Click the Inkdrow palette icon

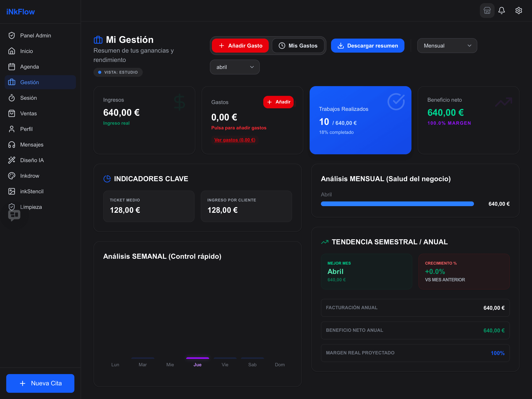click(11, 176)
